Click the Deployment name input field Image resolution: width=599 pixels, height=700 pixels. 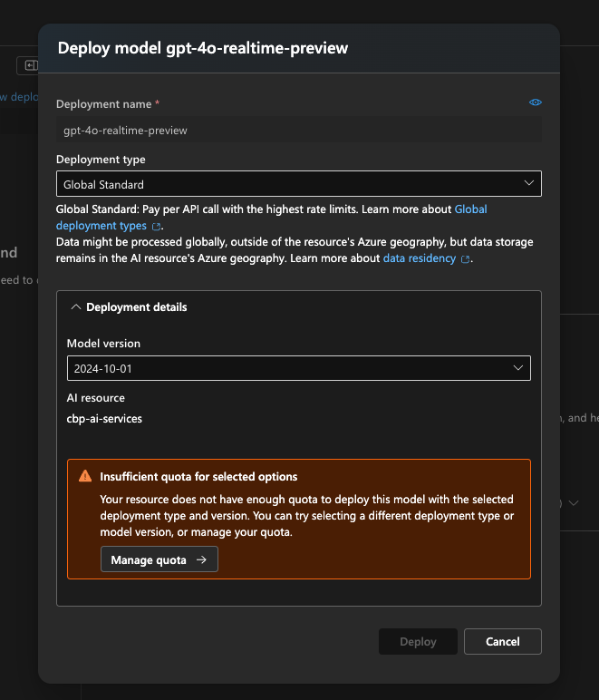[299, 130]
